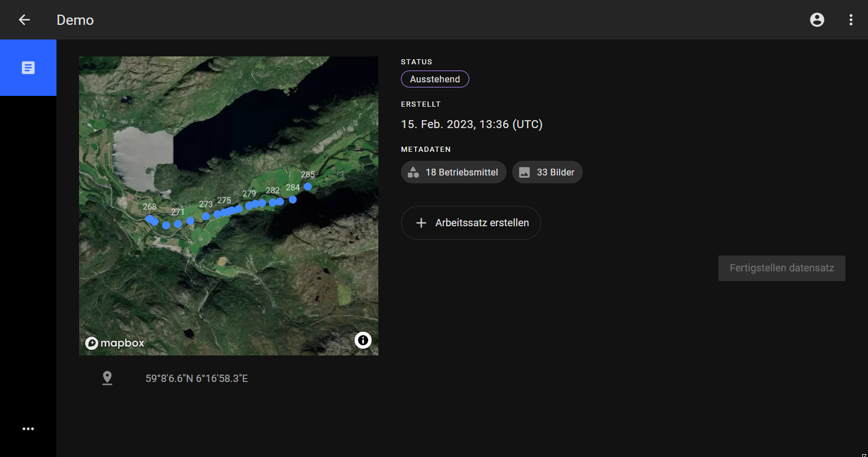This screenshot has width=868, height=457.
Task: Expand the sidebar ellipsis menu
Action: click(x=28, y=429)
